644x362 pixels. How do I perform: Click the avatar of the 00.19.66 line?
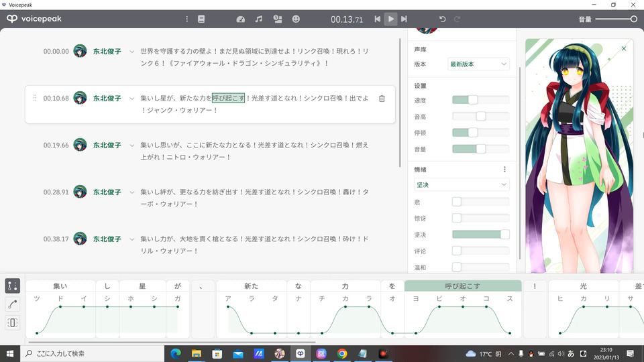pos(80,145)
